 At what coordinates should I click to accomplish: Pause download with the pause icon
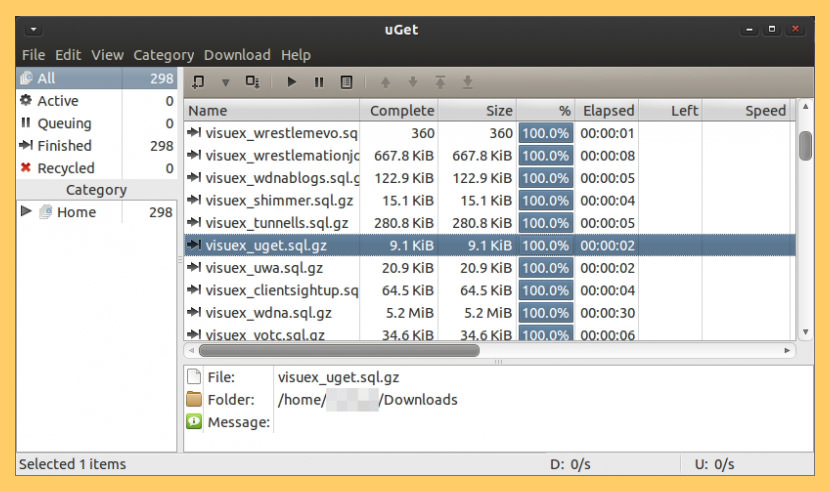click(319, 82)
